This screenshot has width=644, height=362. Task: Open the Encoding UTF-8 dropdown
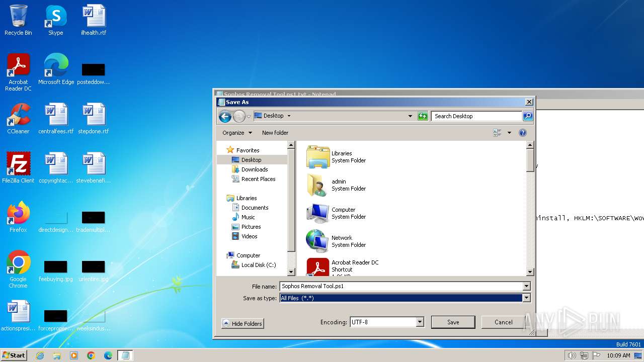pyautogui.click(x=420, y=322)
